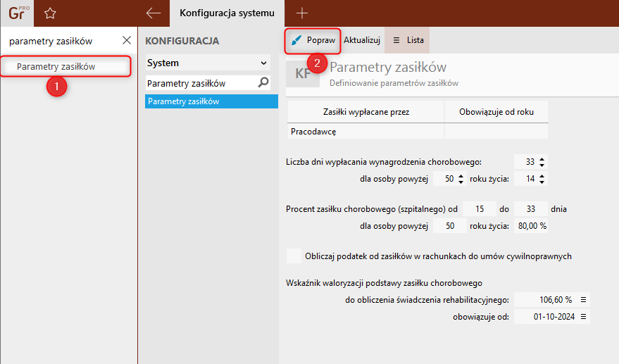Image resolution: width=619 pixels, height=364 pixels.
Task: Select highlighted Parametry zasiłków list item
Action: click(211, 101)
